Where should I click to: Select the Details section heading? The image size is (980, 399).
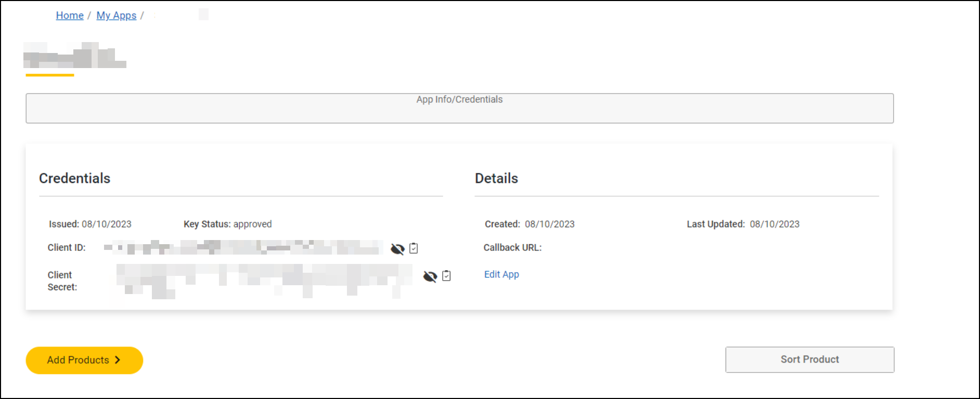point(496,178)
